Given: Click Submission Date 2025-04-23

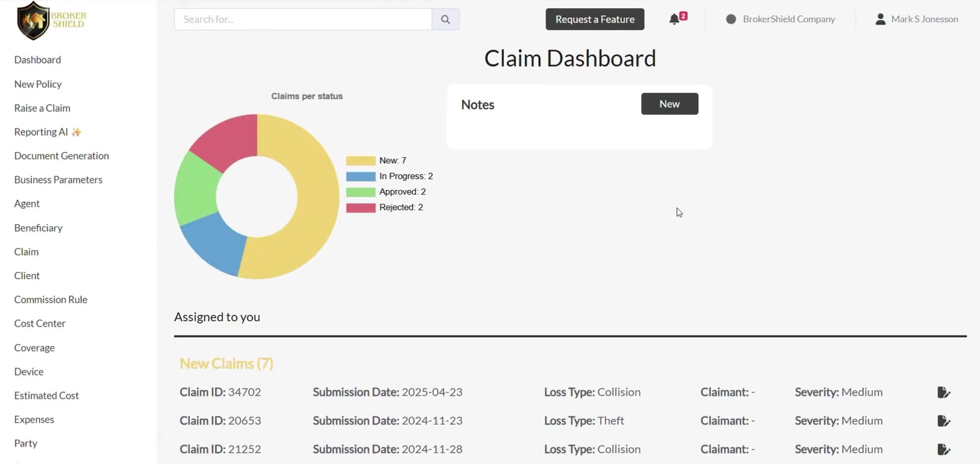Looking at the screenshot, I should 388,392.
